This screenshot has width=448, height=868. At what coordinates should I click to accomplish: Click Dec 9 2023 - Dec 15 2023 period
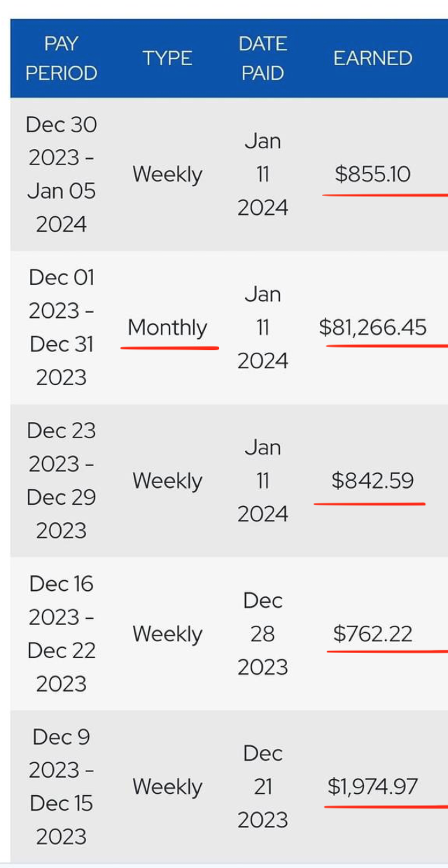62,787
